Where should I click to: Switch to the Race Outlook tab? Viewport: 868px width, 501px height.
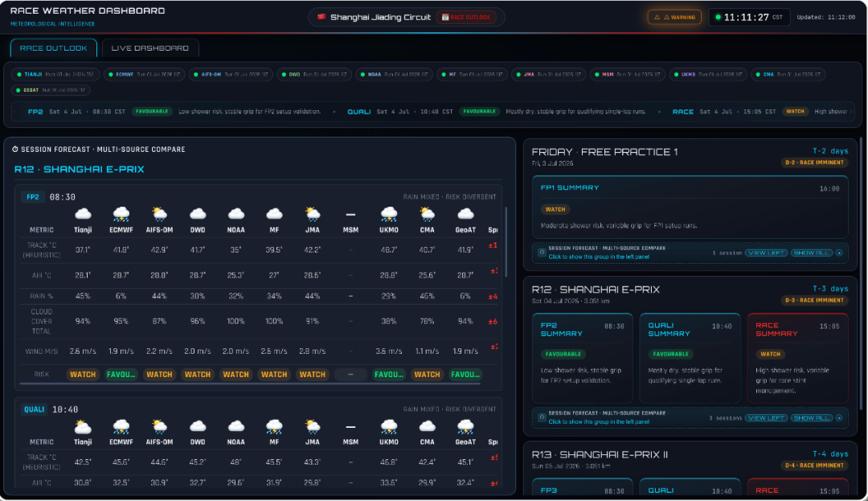(53, 48)
